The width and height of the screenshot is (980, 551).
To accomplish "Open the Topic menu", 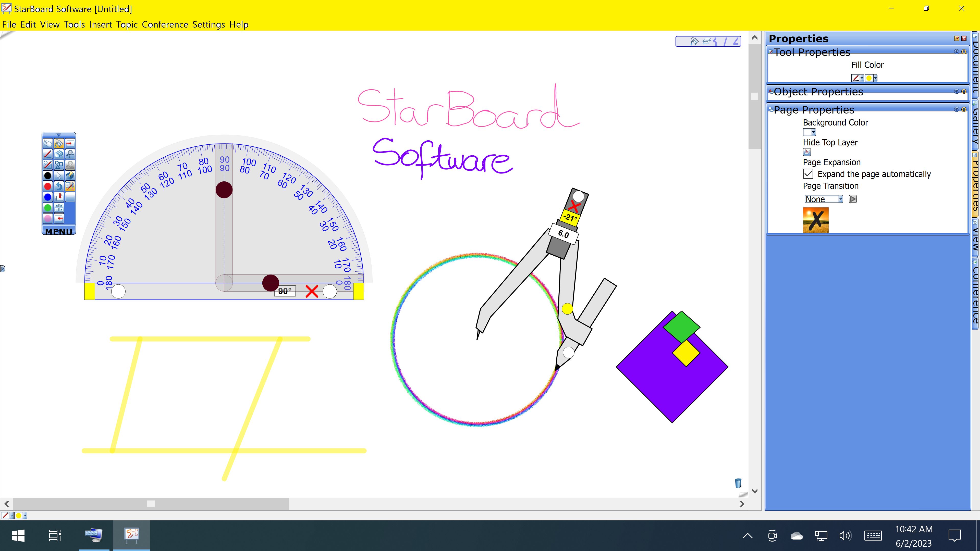I will point(127,24).
